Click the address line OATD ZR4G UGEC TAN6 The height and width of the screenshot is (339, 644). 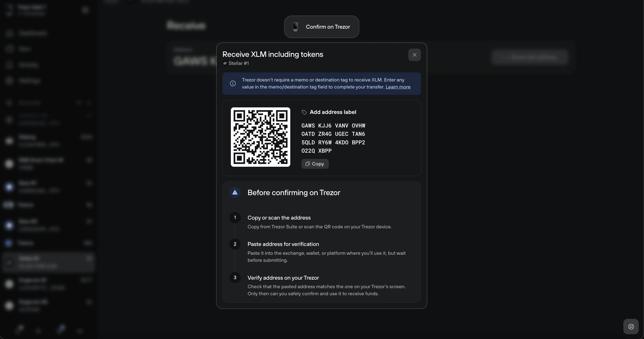point(333,134)
